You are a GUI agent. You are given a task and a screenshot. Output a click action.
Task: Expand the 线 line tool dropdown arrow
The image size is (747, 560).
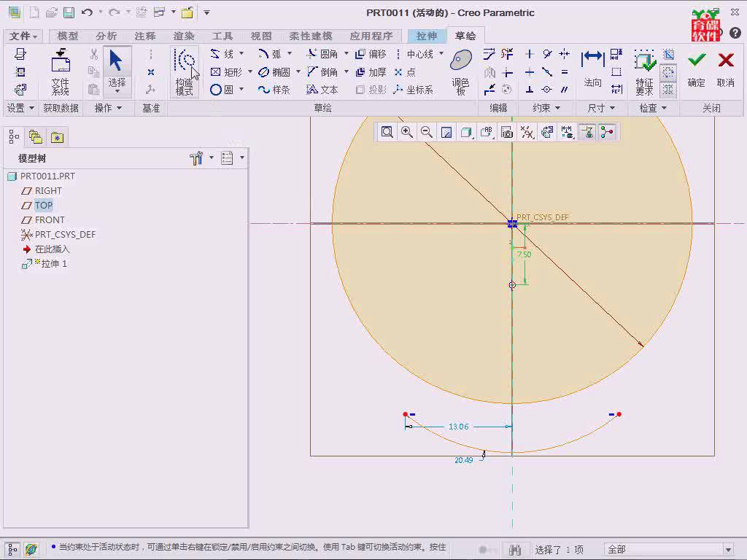241,54
